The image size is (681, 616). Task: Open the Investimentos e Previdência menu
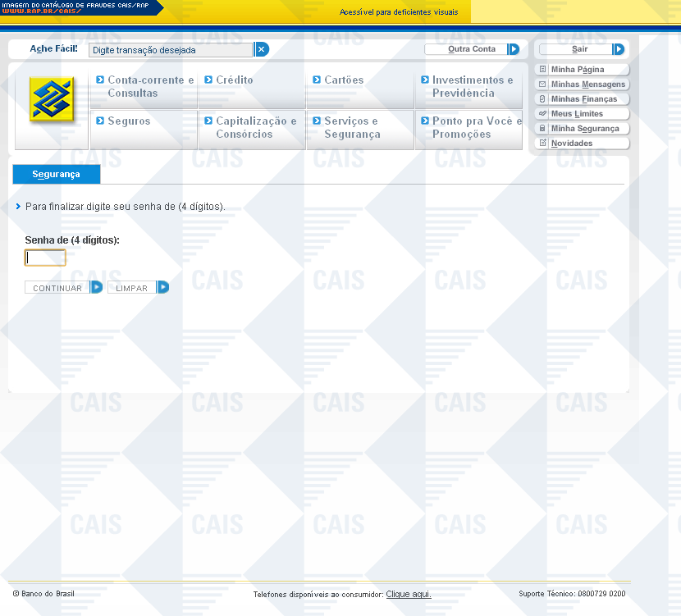click(x=472, y=86)
